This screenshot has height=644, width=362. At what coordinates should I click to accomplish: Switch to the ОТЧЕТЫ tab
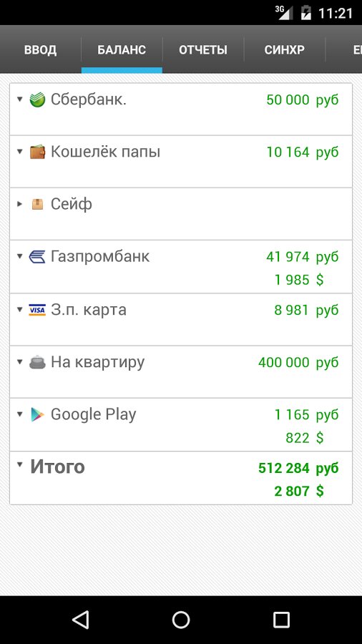(203, 49)
